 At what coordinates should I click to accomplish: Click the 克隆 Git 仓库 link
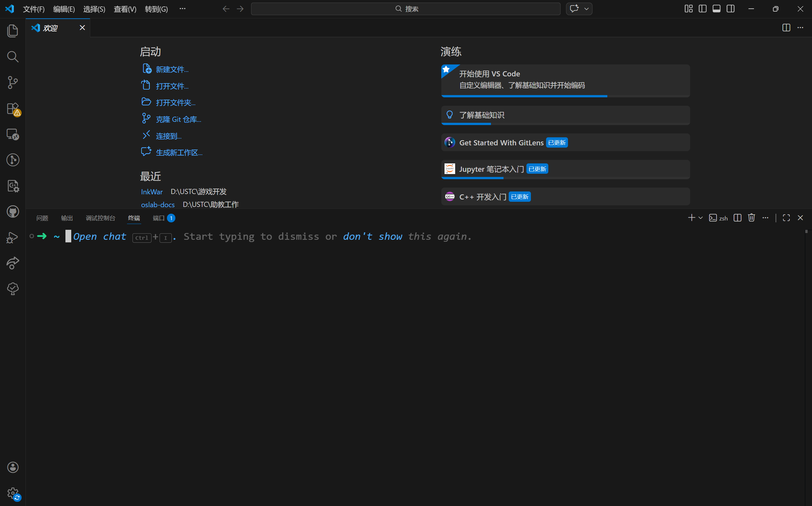(x=178, y=120)
